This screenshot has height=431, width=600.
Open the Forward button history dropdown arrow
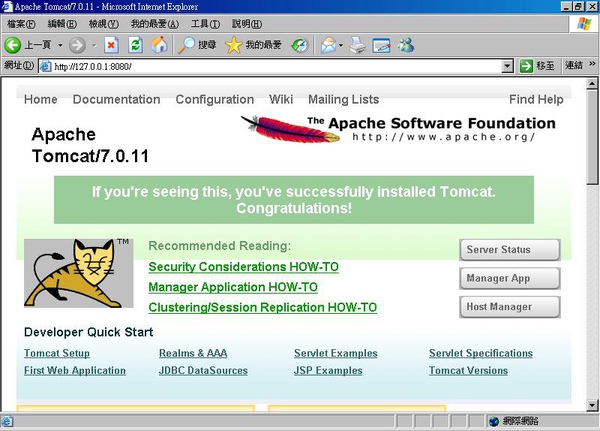tap(95, 46)
